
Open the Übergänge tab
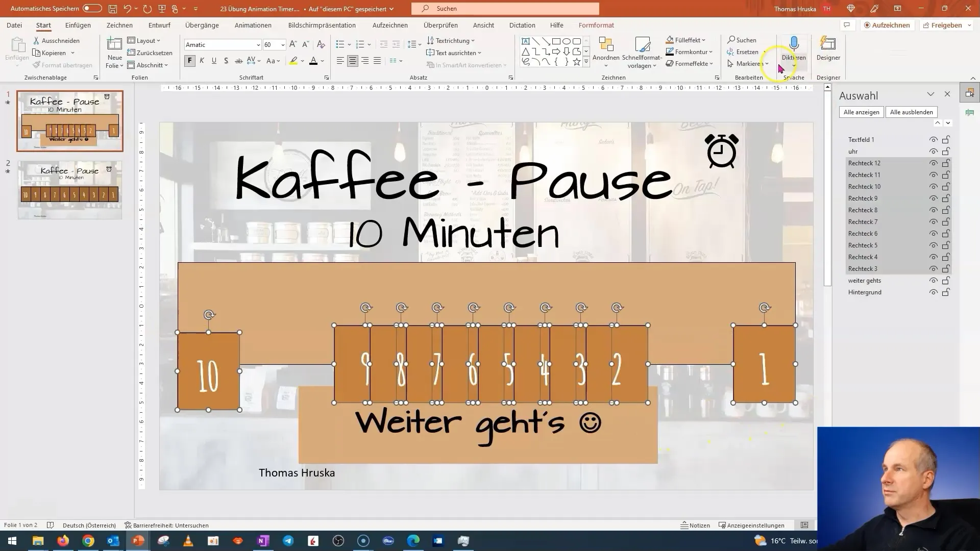pos(202,25)
